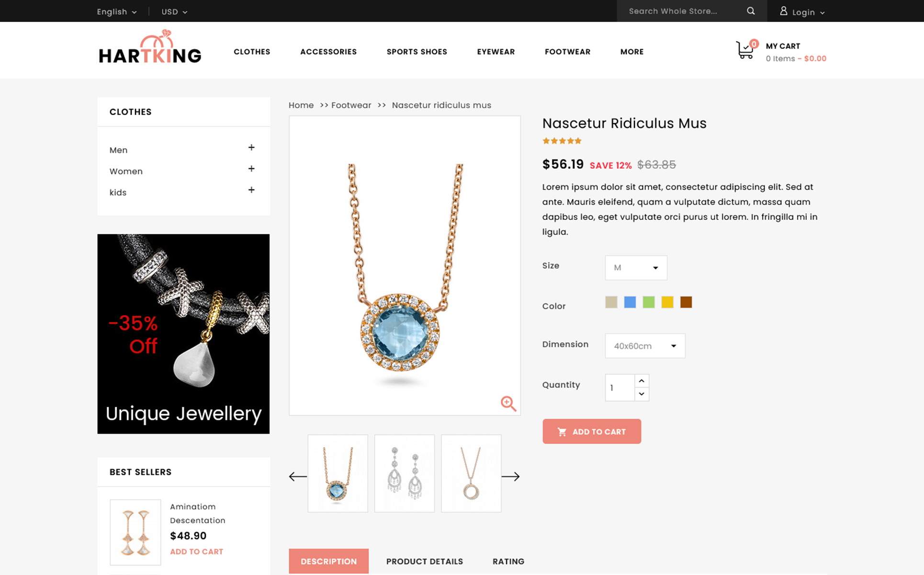This screenshot has width=924, height=575.
Task: Select the earrings thumbnail image
Action: point(405,473)
